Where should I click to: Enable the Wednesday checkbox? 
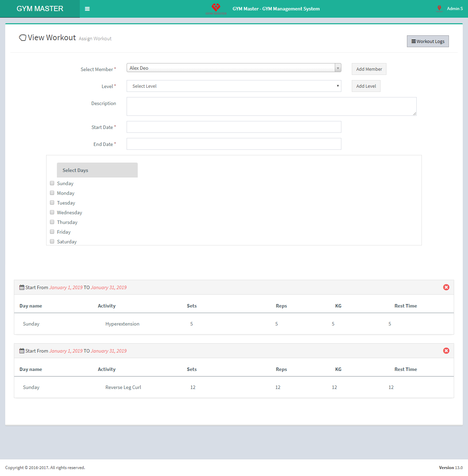(52, 213)
